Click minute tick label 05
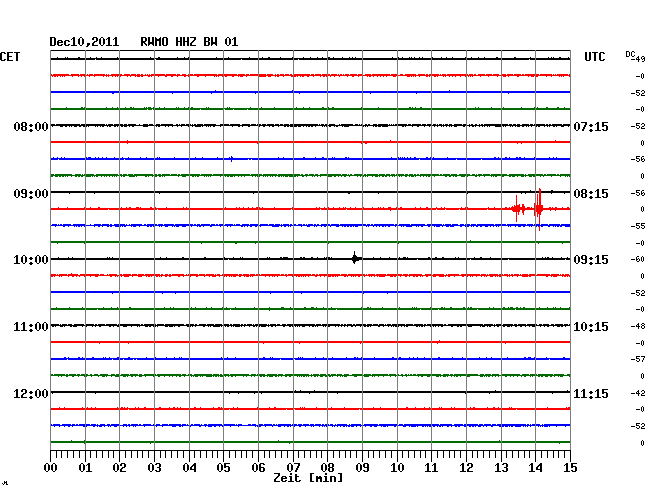The height and width of the screenshot is (494, 650). (223, 468)
